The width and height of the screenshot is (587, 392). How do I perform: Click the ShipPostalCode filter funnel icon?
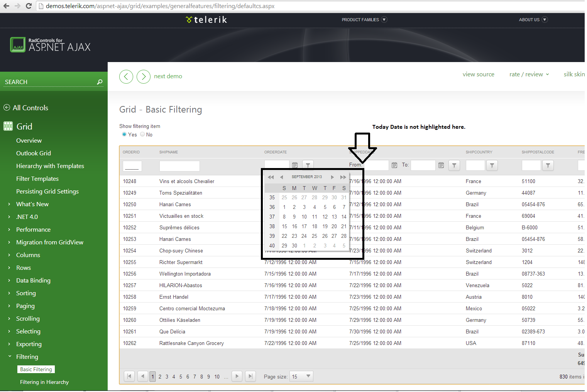(548, 165)
